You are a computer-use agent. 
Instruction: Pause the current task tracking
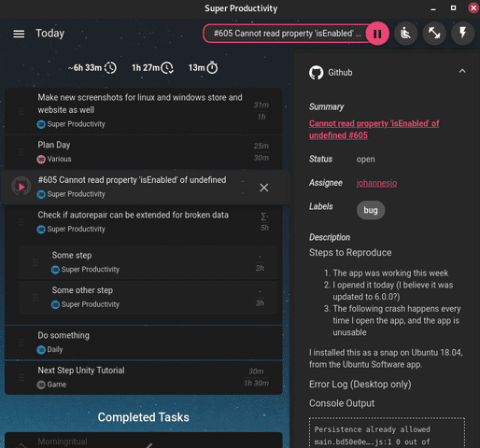point(377,34)
